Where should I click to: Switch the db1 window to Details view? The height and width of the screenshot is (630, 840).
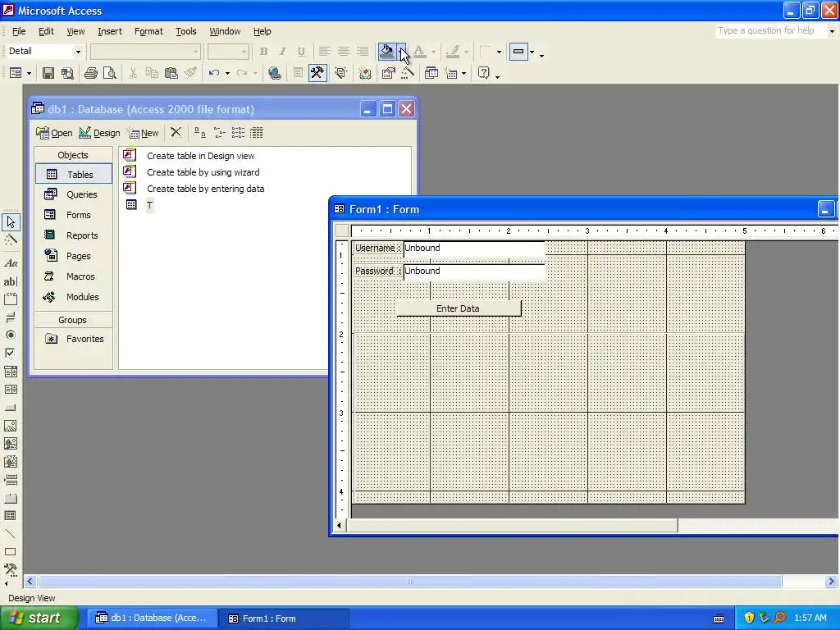click(257, 132)
